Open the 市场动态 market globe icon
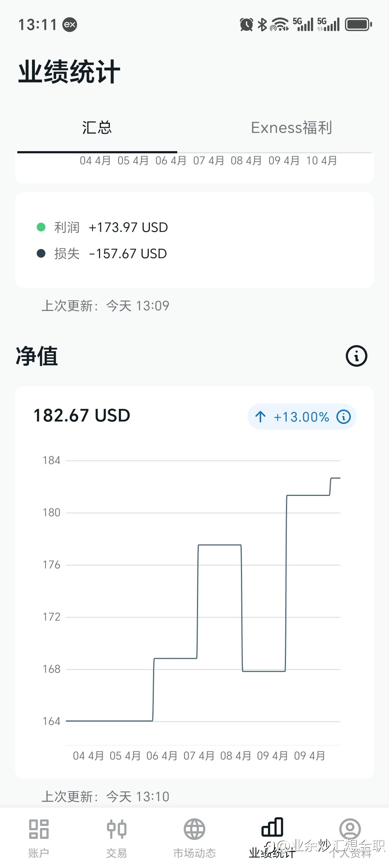This screenshot has height=868, width=389. [x=194, y=829]
